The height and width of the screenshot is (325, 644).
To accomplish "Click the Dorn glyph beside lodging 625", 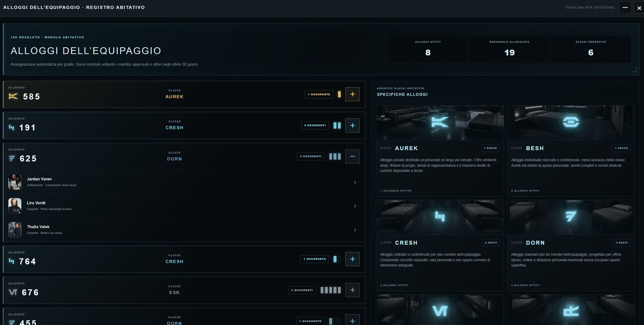I will [12, 159].
